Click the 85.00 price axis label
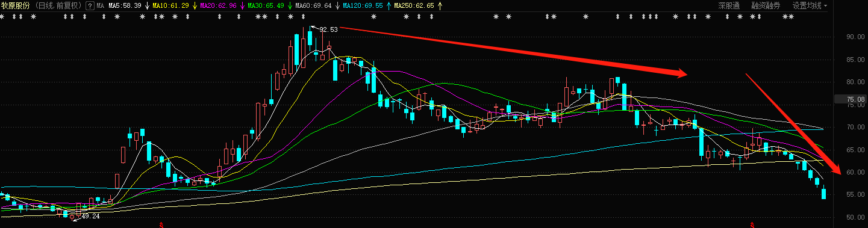Image resolution: width=868 pixels, height=228 pixels. point(856,60)
